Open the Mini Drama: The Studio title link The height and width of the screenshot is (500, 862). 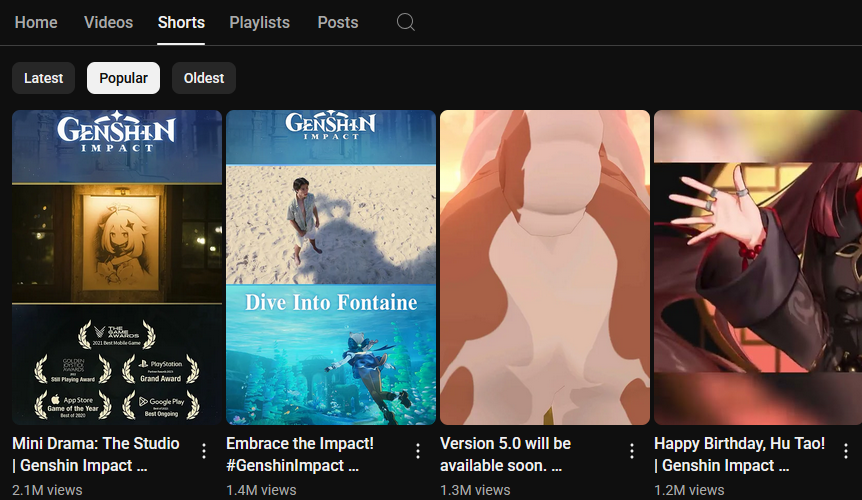pyautogui.click(x=96, y=454)
